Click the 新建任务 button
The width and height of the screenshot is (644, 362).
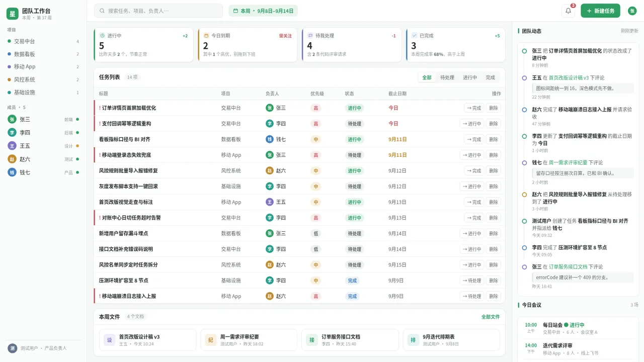coord(600,11)
